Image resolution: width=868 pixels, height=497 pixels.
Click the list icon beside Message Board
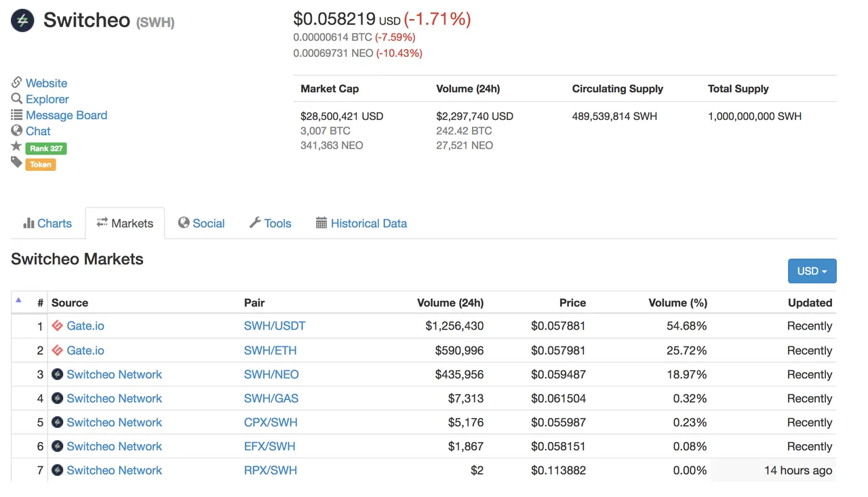(x=17, y=115)
